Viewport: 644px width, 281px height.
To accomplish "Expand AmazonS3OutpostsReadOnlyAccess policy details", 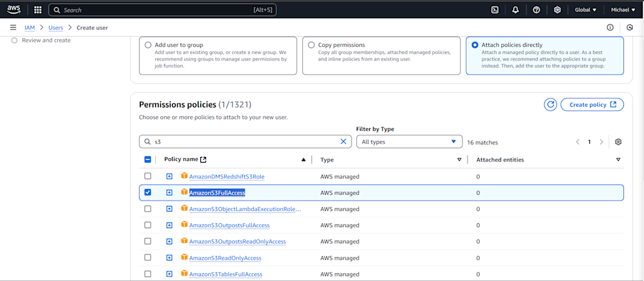I will (169, 241).
